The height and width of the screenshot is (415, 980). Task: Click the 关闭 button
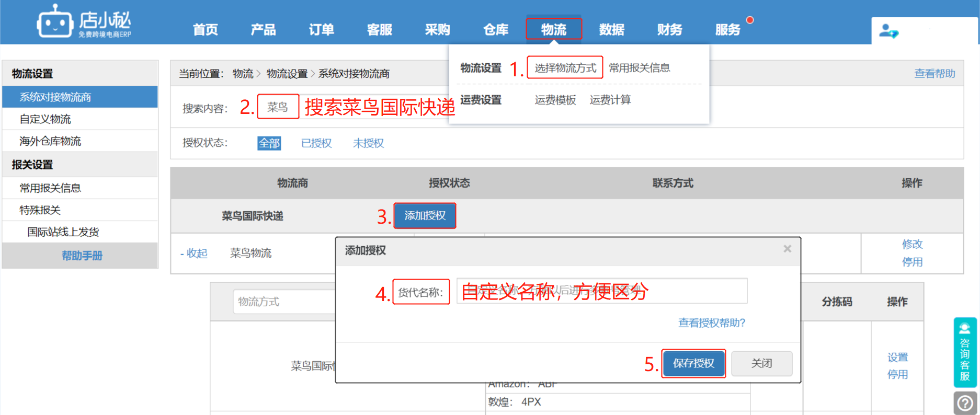click(761, 363)
